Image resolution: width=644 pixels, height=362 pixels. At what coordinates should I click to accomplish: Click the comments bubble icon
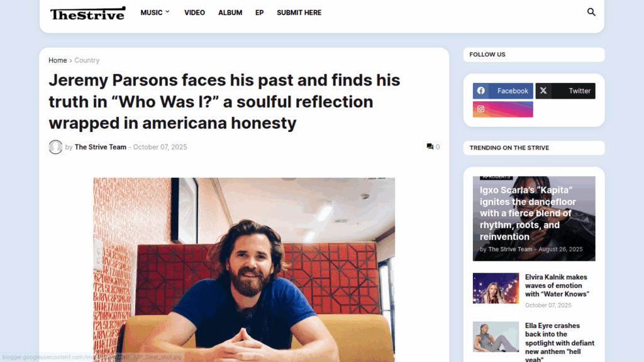click(x=430, y=147)
